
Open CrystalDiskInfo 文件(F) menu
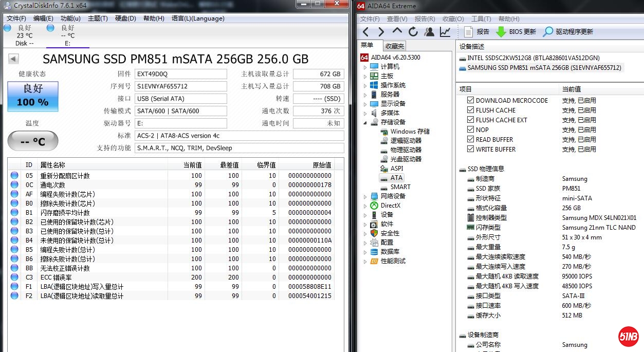tap(16, 18)
